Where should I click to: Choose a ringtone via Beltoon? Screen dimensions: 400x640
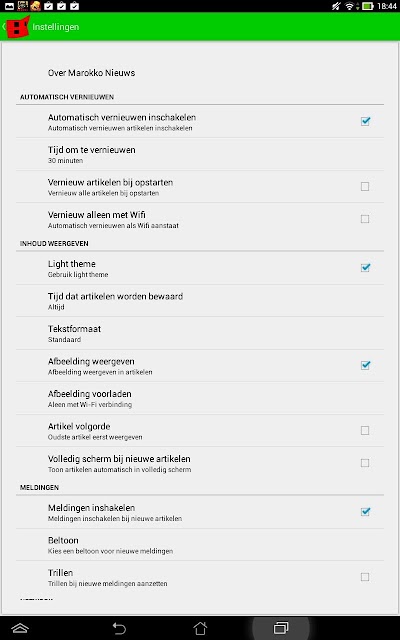pyautogui.click(x=200, y=545)
